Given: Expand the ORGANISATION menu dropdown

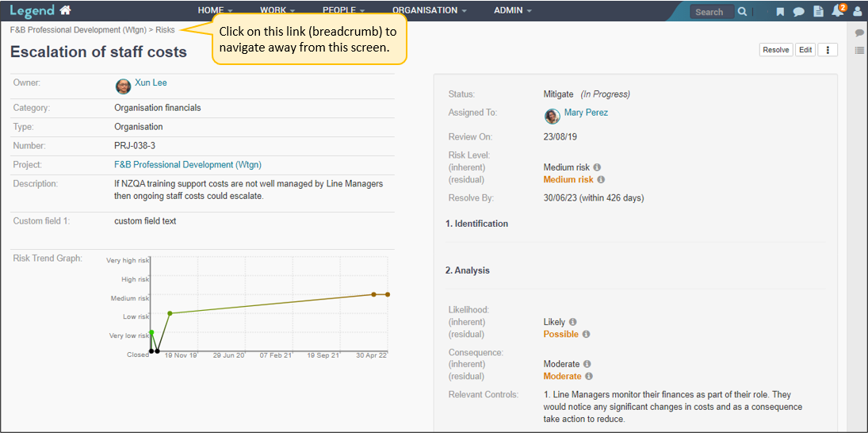Looking at the screenshot, I should pos(430,10).
